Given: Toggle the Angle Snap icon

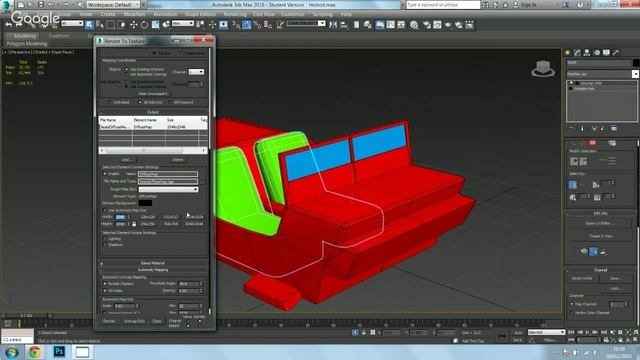Looking at the screenshot, I should (x=246, y=25).
